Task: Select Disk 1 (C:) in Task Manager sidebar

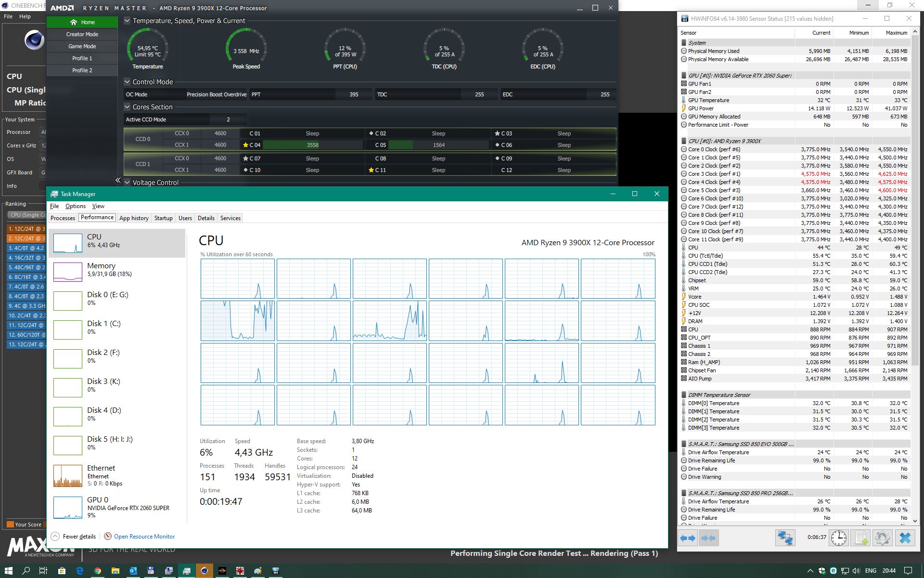Action: [117, 329]
